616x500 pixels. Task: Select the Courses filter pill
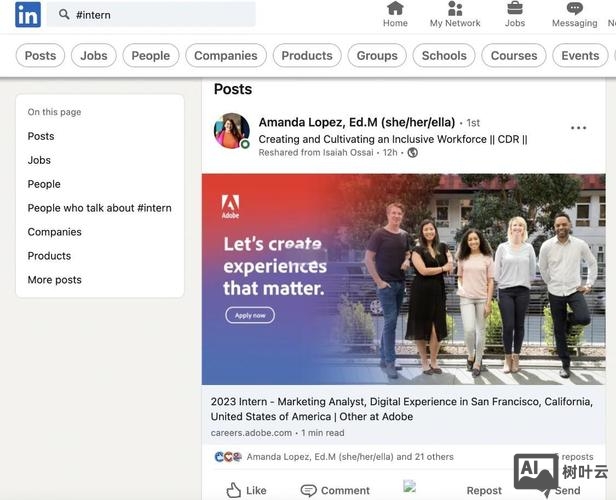(514, 55)
